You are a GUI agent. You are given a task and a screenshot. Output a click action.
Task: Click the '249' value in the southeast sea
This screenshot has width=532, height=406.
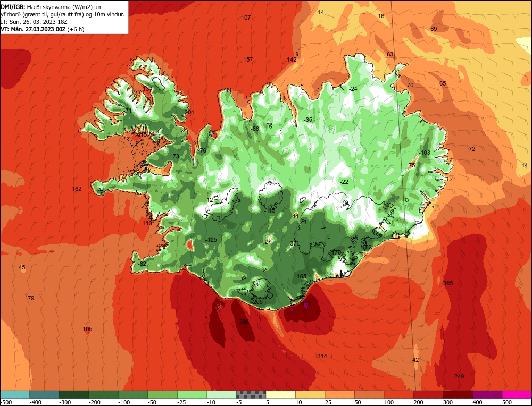point(459,376)
